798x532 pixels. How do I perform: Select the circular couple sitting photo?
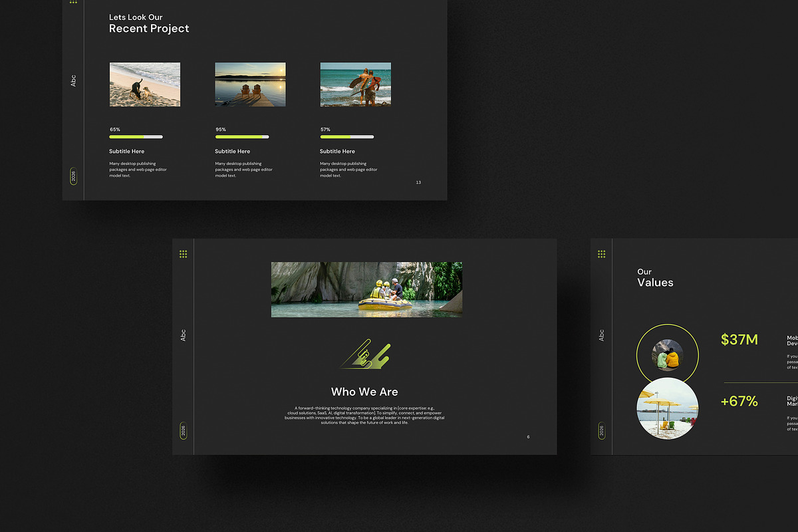click(667, 355)
